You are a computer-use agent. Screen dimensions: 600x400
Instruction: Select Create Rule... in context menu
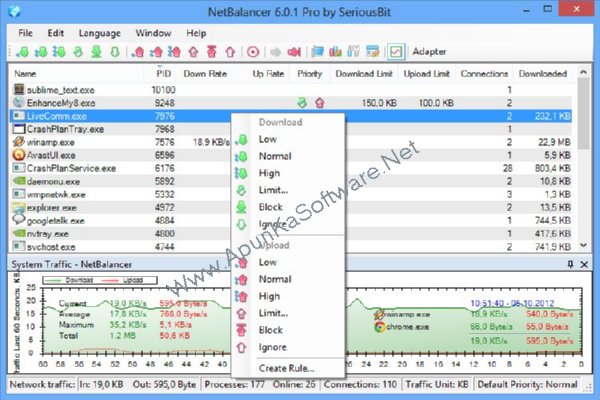click(288, 368)
